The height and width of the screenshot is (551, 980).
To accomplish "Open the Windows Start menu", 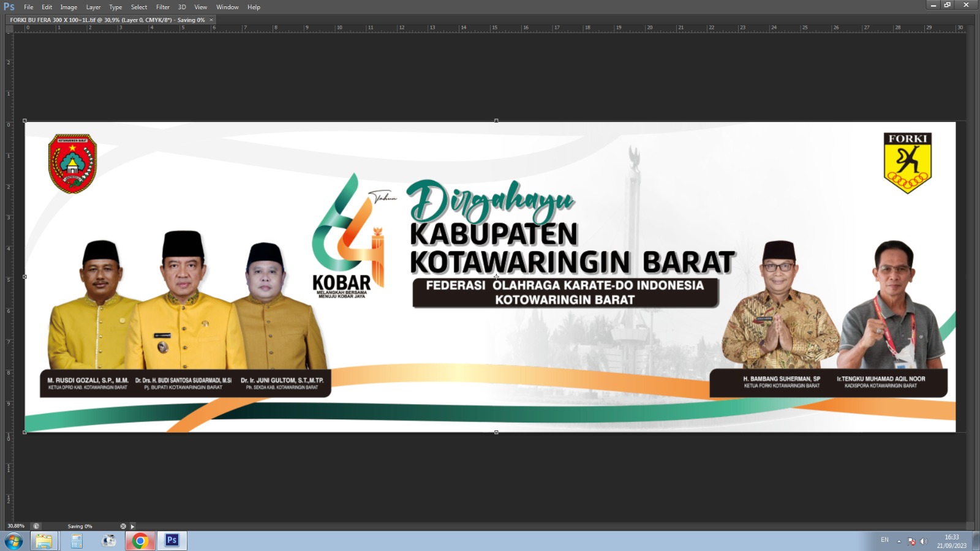I will (x=13, y=541).
